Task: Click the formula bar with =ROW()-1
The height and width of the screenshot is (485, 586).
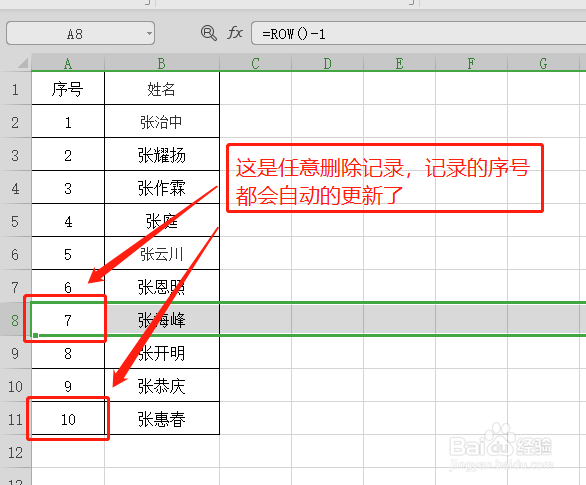Action: 419,33
